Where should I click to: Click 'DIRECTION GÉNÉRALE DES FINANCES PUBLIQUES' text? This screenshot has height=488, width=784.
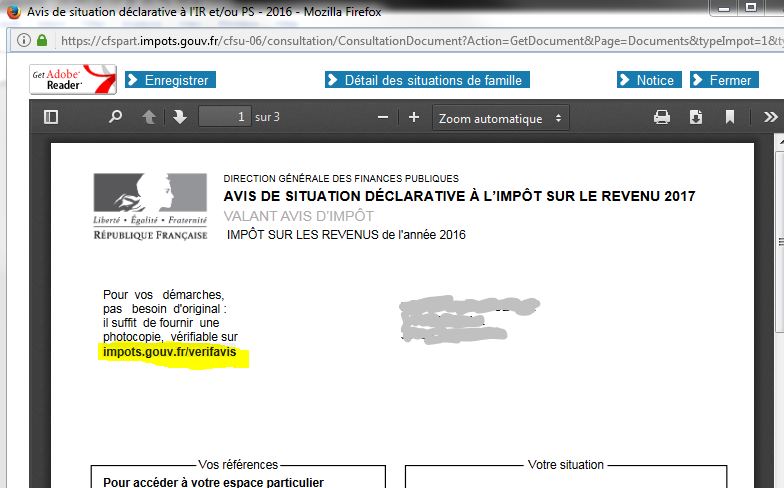[x=341, y=178]
